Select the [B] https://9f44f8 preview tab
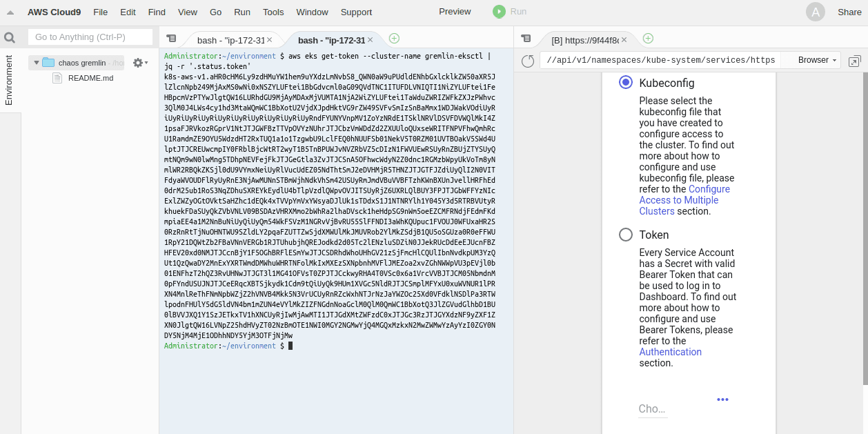The width and height of the screenshot is (868, 434). 584,40
